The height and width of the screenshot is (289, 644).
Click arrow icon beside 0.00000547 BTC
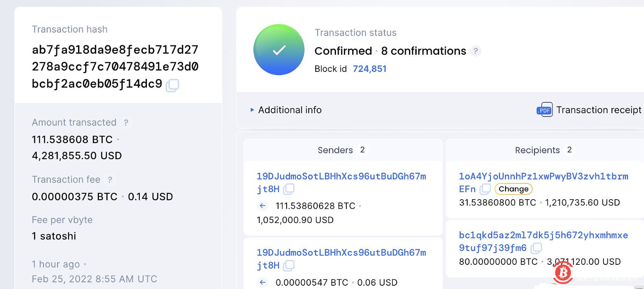[x=263, y=283]
